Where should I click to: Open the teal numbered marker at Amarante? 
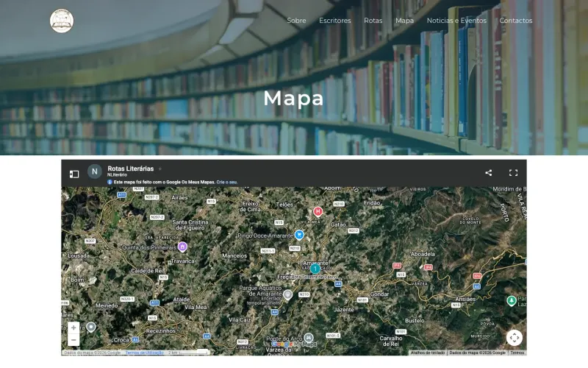pyautogui.click(x=315, y=269)
